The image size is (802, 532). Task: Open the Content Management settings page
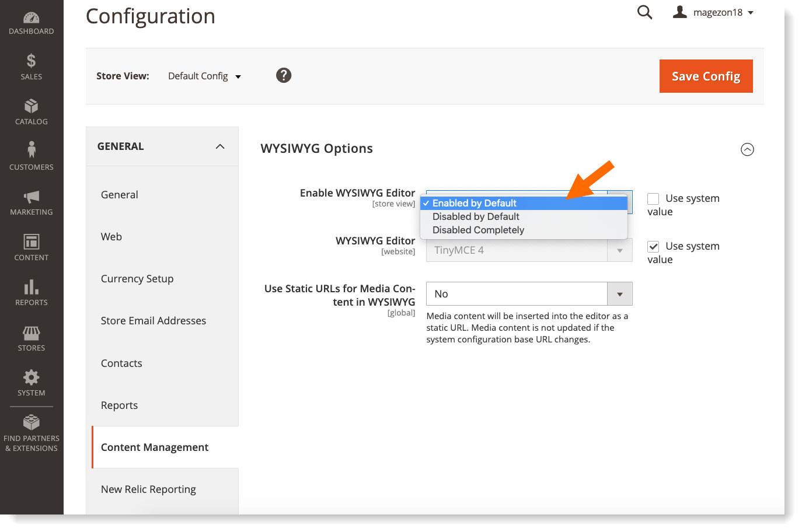pyautogui.click(x=154, y=447)
